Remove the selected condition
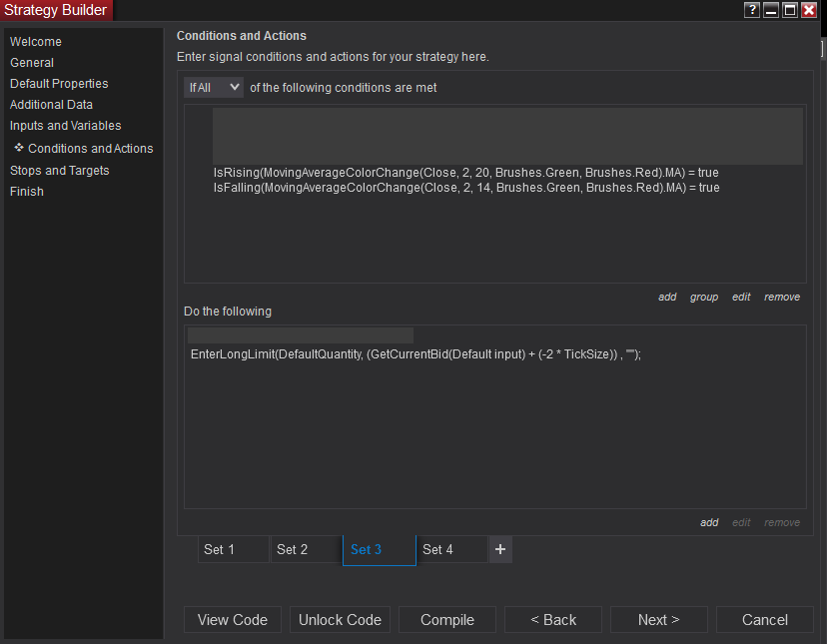 click(x=782, y=297)
